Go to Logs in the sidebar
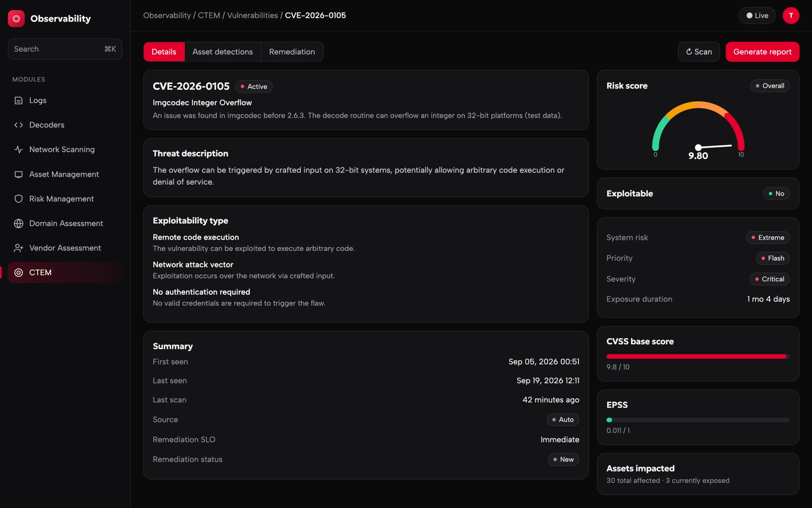The image size is (812, 508). (x=65, y=100)
